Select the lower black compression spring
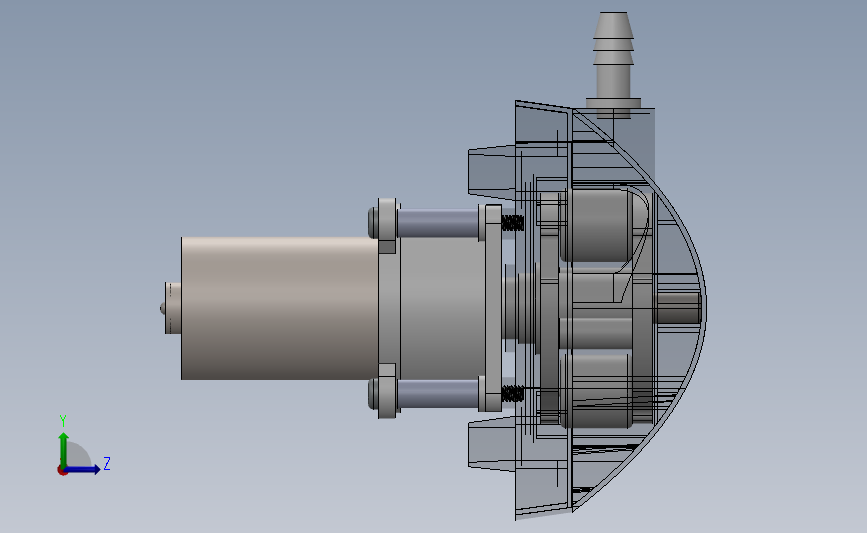Viewport: 867px width, 533px height. [513, 394]
